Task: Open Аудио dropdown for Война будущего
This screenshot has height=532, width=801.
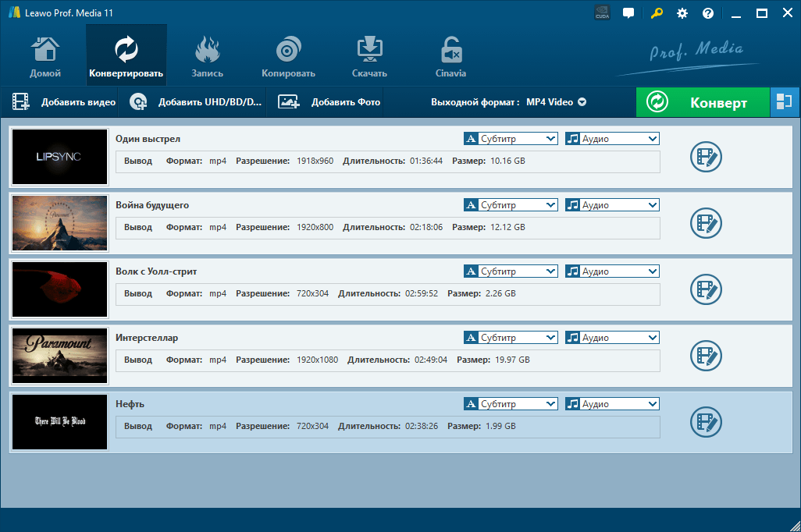Action: point(612,205)
